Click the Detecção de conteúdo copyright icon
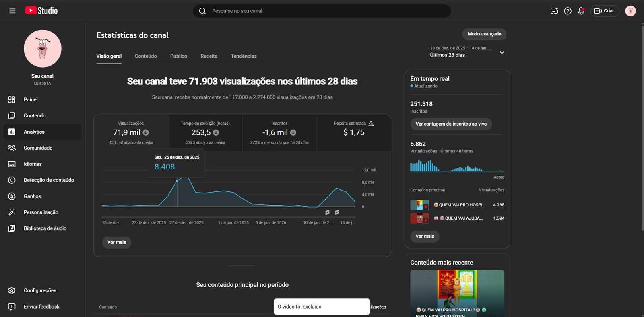This screenshot has width=644, height=317. (x=12, y=180)
